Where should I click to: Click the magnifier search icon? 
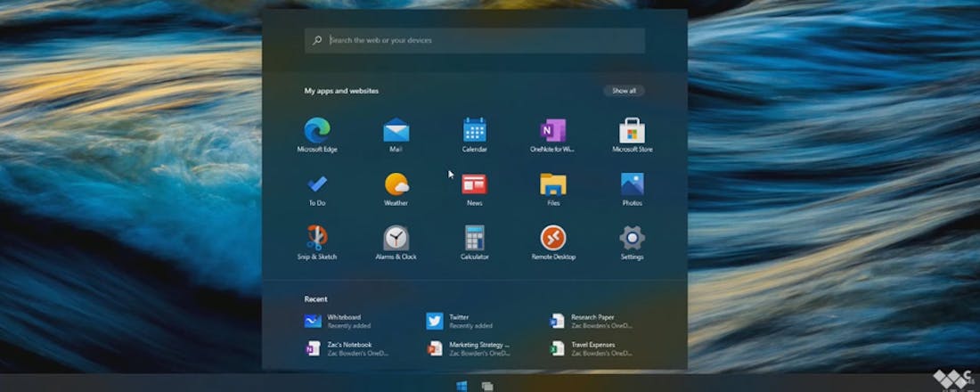317,40
